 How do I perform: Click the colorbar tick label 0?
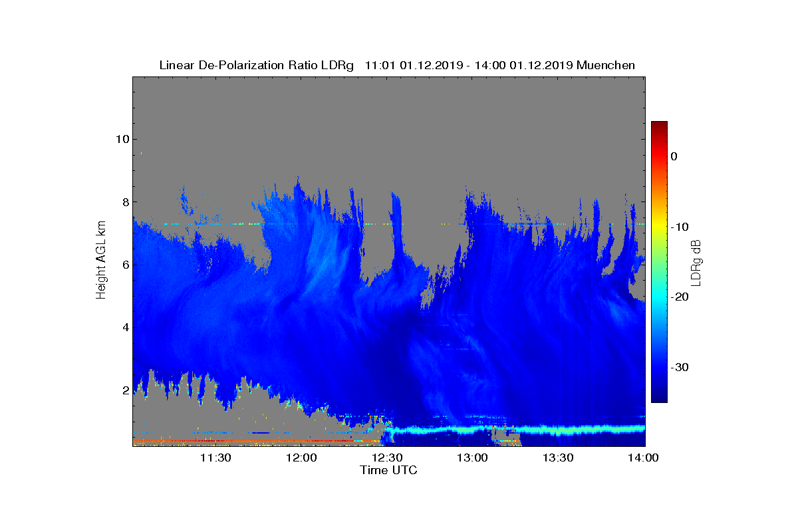(674, 156)
